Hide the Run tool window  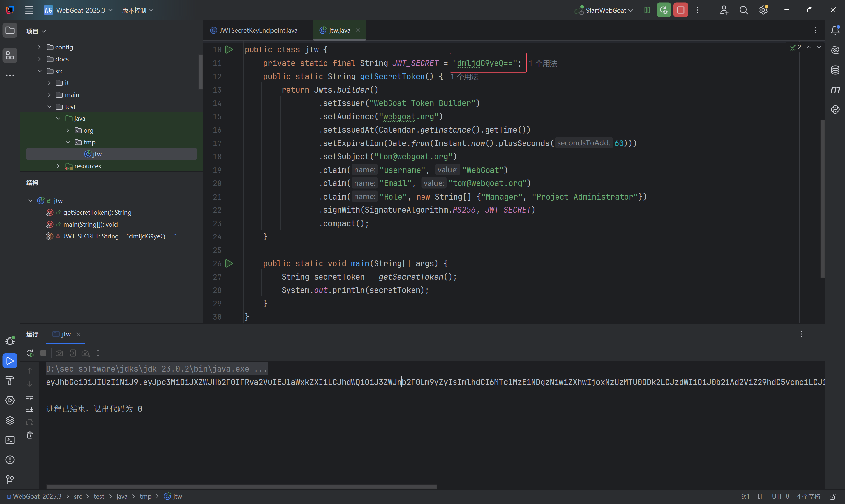(x=814, y=334)
